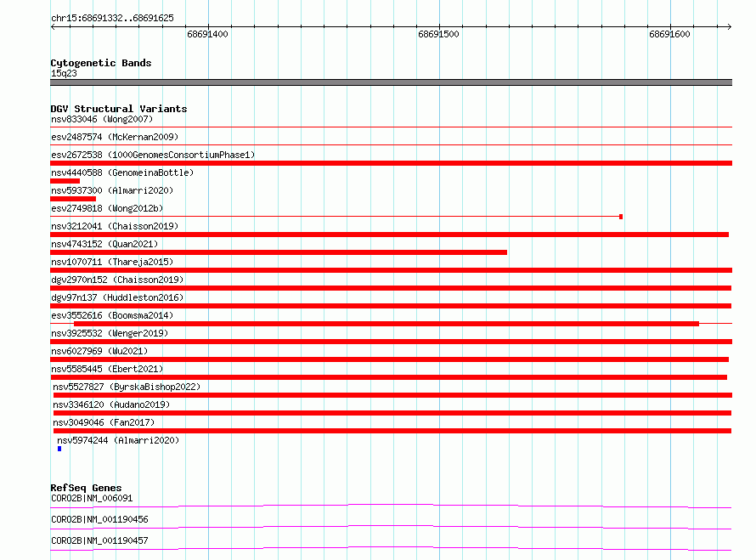Click the nsv1070711 (Thareja2015) label
Viewport: 756px width, 560px height.
pos(112,262)
